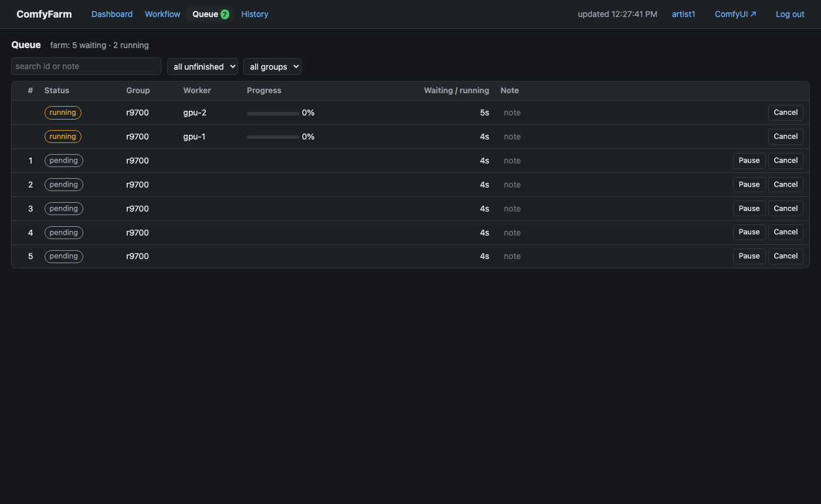Image resolution: width=821 pixels, height=504 pixels.
Task: Click the pending status badge of job 4
Action: click(x=64, y=233)
